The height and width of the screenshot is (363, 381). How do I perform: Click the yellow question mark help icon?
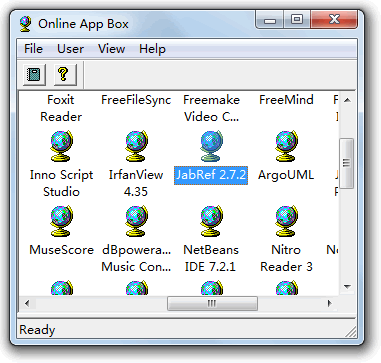64,74
